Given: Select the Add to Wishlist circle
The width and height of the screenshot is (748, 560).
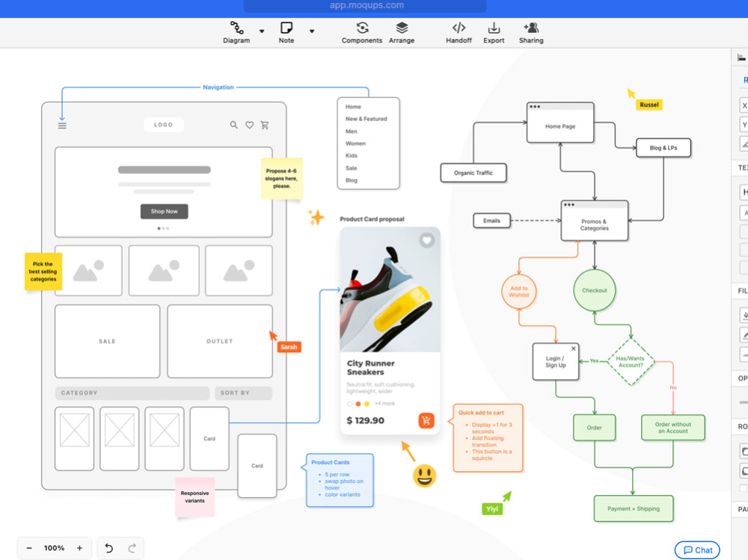Looking at the screenshot, I should (x=519, y=292).
